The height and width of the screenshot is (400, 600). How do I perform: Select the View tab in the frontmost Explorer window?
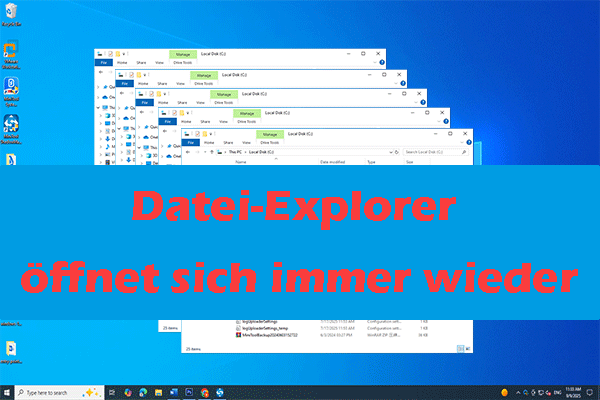[246, 142]
